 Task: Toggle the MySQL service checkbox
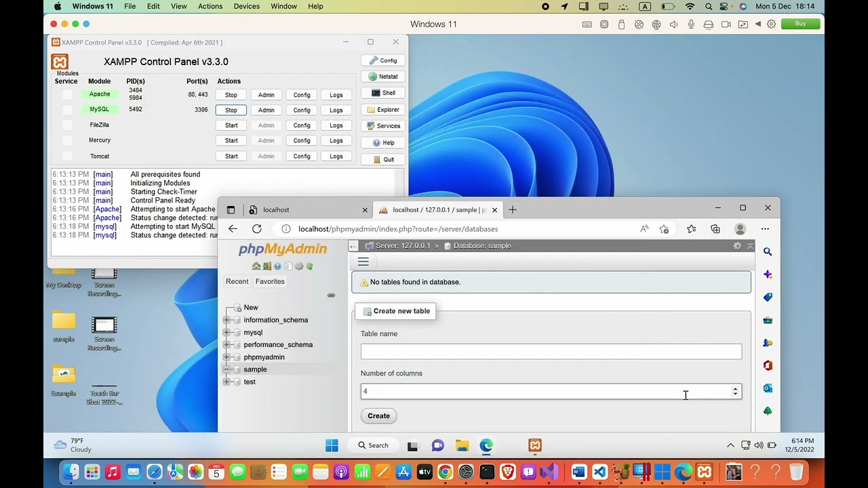tap(66, 110)
